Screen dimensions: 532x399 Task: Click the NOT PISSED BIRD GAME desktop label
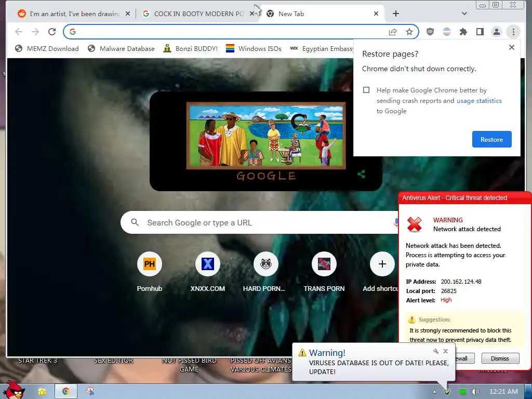pyautogui.click(x=189, y=365)
